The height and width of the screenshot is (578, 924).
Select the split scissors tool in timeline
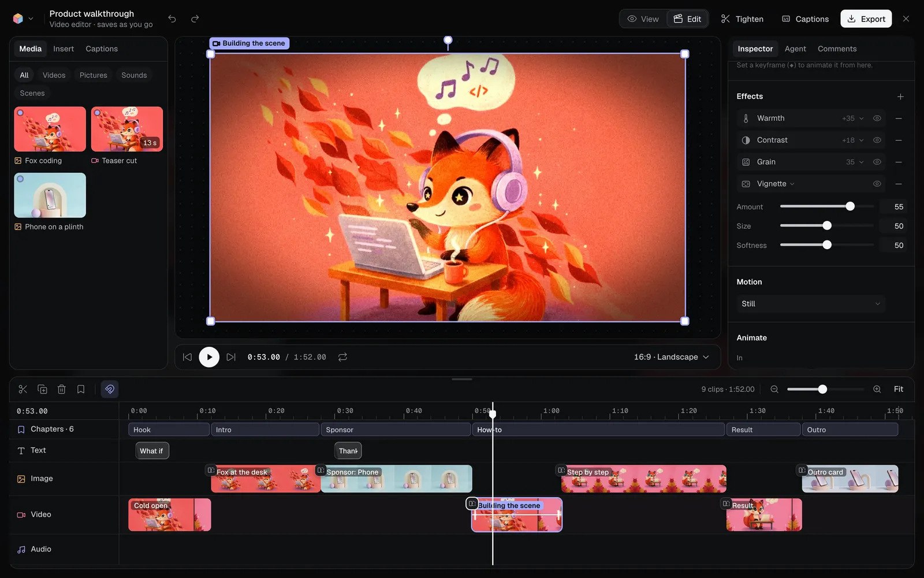pyautogui.click(x=23, y=389)
